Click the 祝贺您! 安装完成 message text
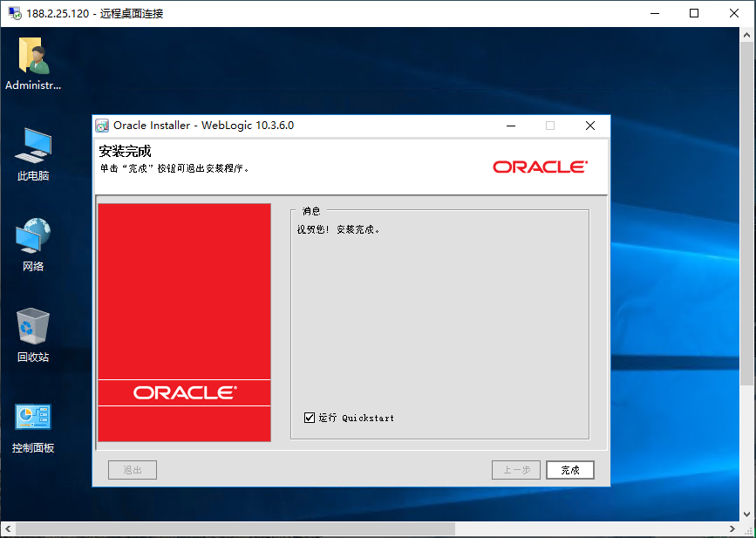The width and height of the screenshot is (756, 538). 338,229
